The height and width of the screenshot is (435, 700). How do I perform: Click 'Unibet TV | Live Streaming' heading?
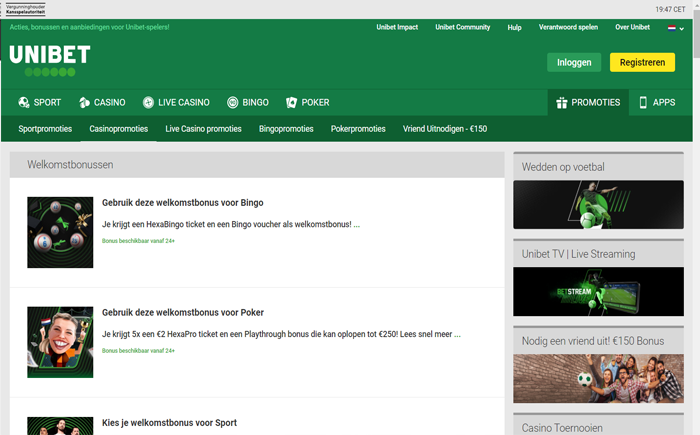coord(578,254)
